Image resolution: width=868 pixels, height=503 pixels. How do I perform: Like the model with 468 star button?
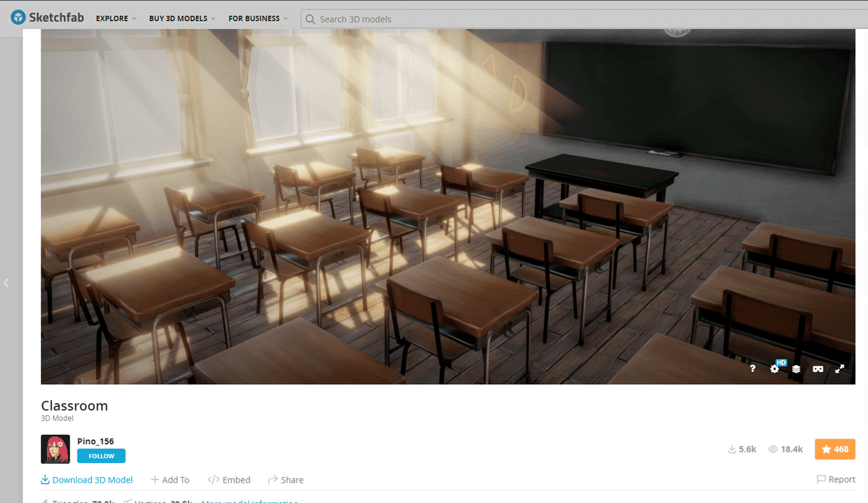click(x=835, y=449)
